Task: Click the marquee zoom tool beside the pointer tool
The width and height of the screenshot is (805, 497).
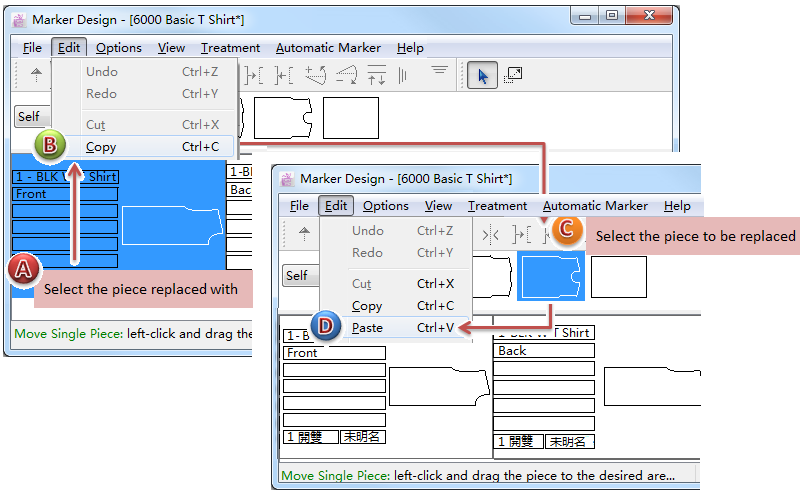Action: pos(513,75)
